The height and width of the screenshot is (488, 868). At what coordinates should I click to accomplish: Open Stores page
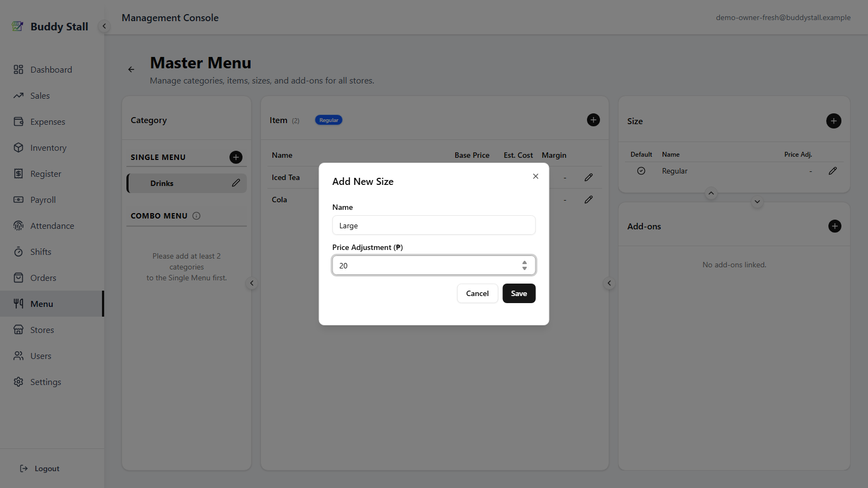tap(52, 330)
